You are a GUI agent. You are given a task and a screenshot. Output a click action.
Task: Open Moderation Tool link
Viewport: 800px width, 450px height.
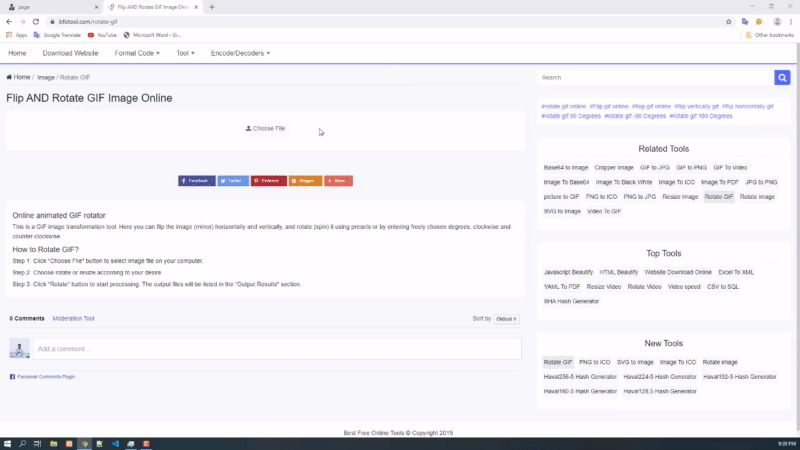click(x=73, y=319)
